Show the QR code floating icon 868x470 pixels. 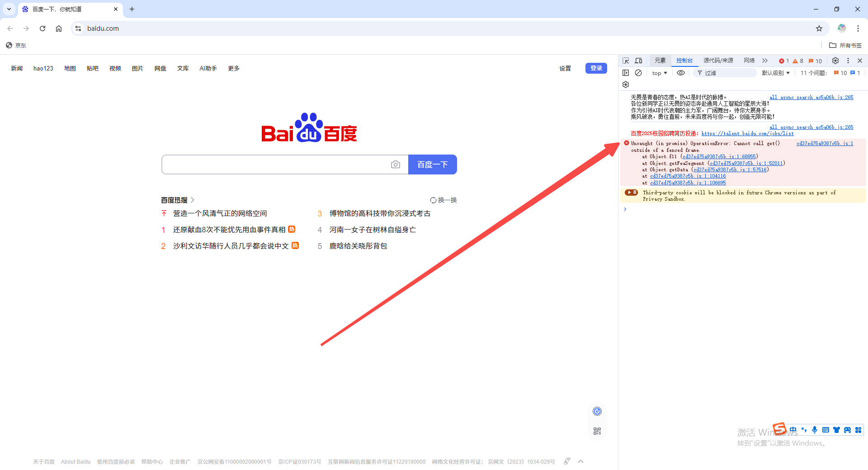(597, 431)
